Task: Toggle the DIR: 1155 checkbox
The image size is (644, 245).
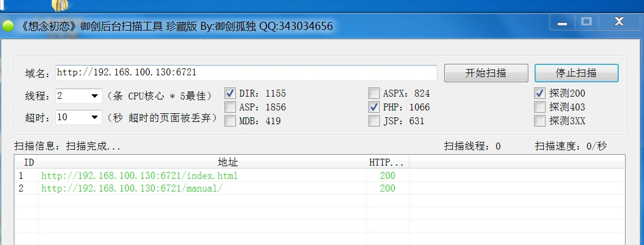Action: [x=230, y=93]
